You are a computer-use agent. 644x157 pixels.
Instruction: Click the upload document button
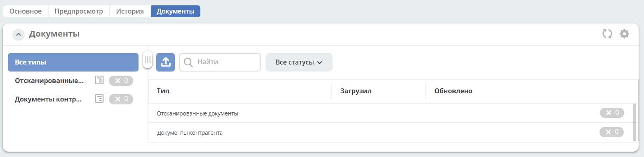click(166, 62)
